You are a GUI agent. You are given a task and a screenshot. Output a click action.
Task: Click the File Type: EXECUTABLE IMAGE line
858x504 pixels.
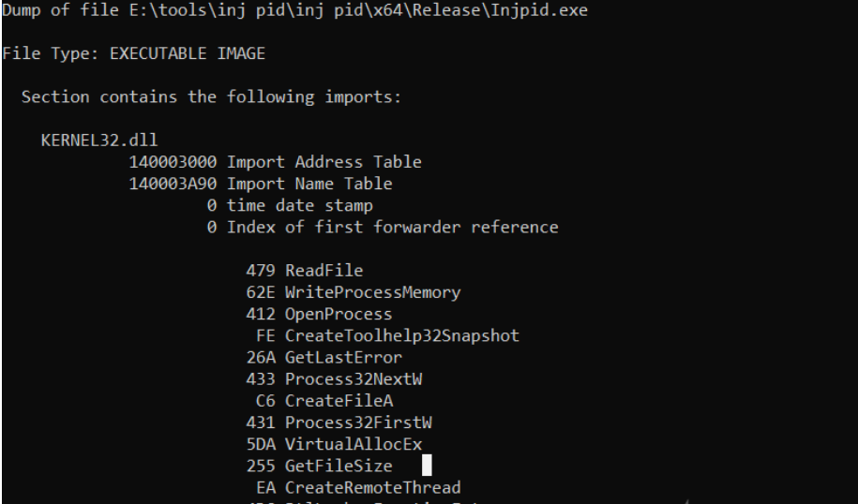[133, 53]
